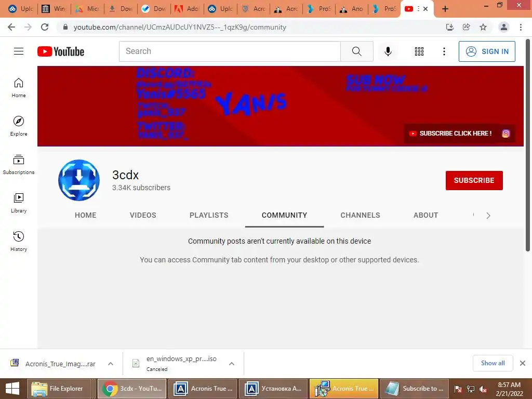Open Explore in the sidebar
The height and width of the screenshot is (399, 532).
(x=19, y=126)
